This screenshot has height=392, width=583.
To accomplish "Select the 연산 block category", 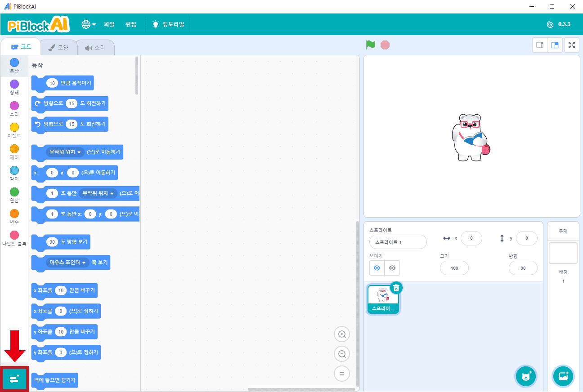I will (14, 195).
